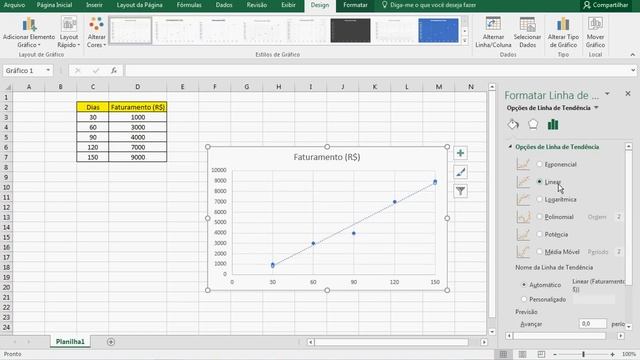
Task: Select the Planilha1 sheet tab
Action: pos(70,342)
